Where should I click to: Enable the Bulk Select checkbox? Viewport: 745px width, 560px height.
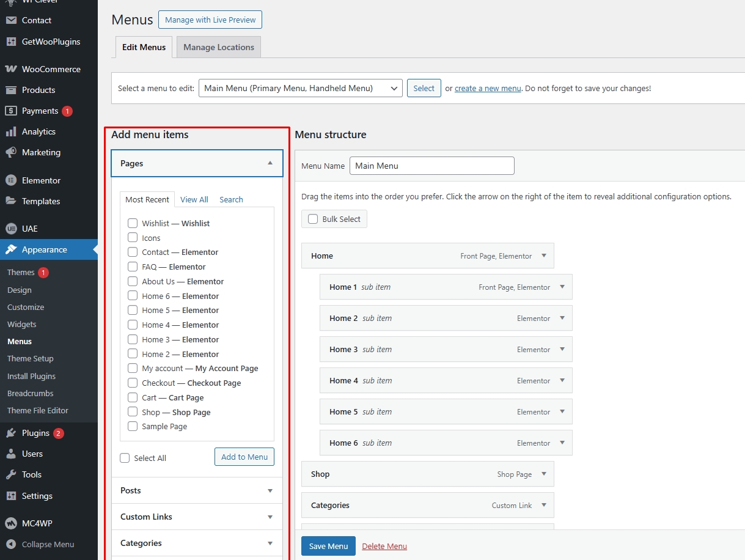pyautogui.click(x=313, y=219)
